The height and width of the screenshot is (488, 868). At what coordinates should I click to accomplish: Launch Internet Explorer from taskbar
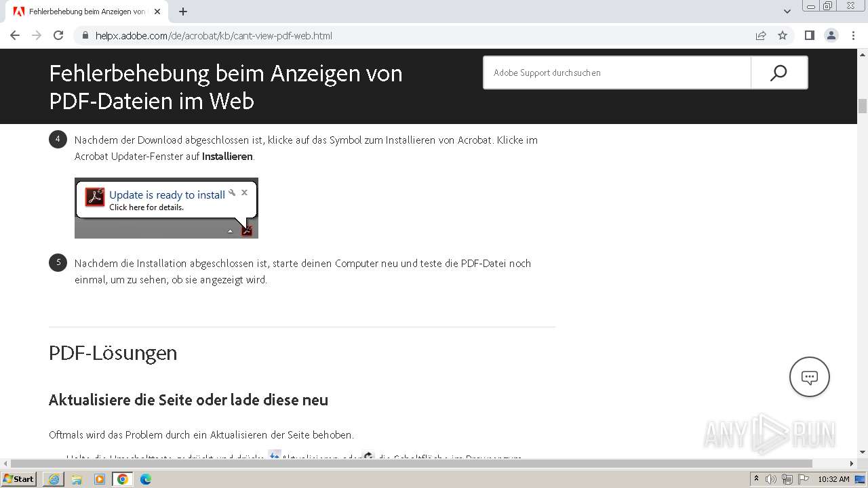coord(54,479)
